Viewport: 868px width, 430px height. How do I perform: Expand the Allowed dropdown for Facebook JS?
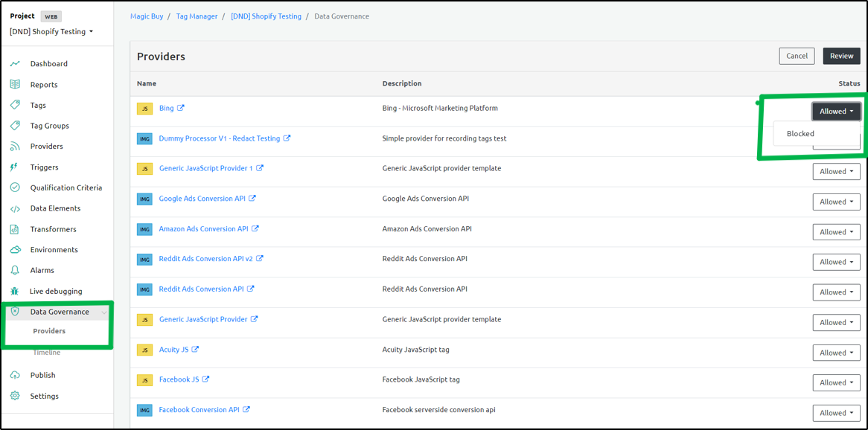coord(836,382)
